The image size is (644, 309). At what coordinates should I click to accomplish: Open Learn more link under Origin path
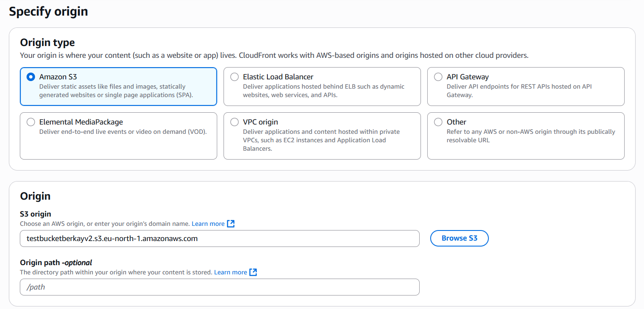click(x=230, y=272)
